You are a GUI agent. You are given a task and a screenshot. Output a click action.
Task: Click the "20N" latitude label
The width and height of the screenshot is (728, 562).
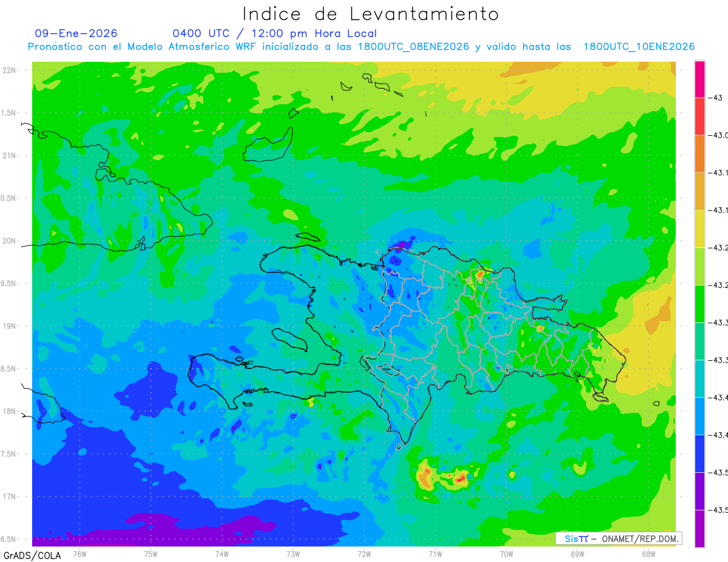point(10,241)
